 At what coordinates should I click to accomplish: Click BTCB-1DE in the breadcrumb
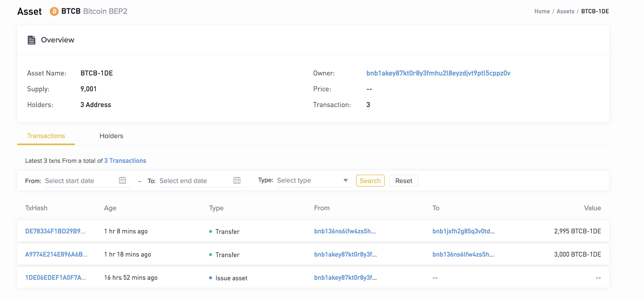pos(595,11)
